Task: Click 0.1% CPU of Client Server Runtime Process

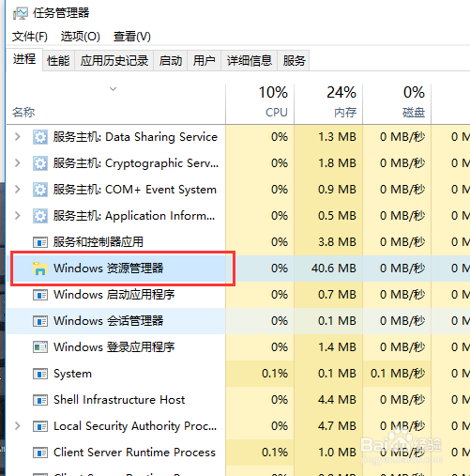Action: (275, 453)
